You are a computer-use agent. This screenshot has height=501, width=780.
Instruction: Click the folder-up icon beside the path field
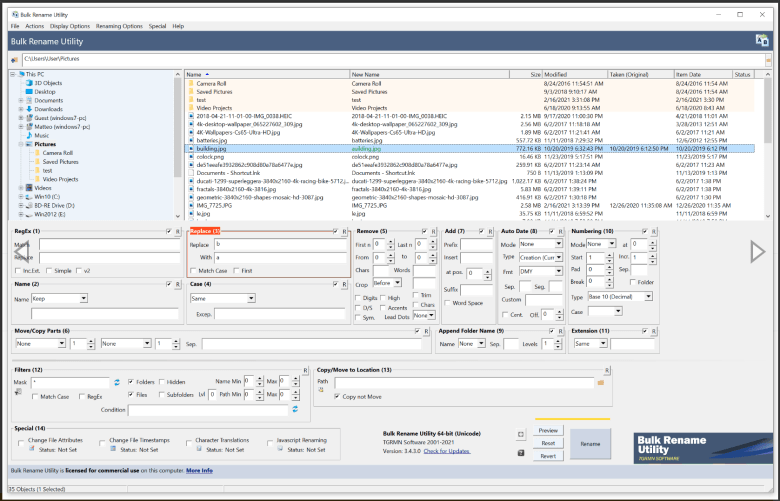pyautogui.click(x=14, y=60)
